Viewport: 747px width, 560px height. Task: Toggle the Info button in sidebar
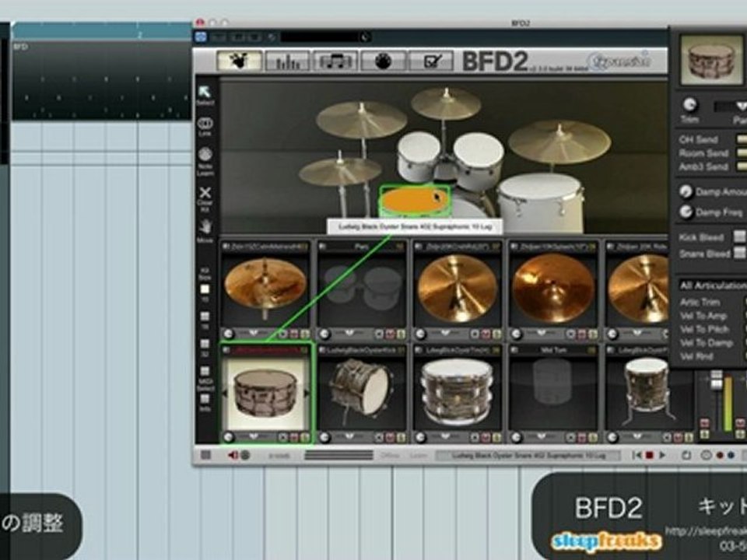205,399
